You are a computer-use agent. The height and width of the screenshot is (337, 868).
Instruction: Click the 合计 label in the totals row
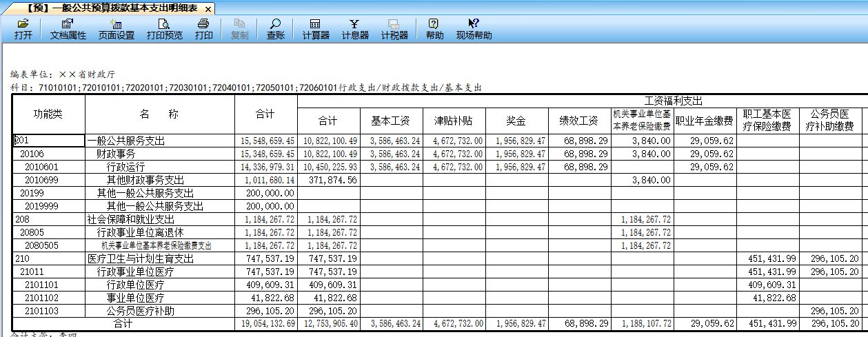coord(123,323)
